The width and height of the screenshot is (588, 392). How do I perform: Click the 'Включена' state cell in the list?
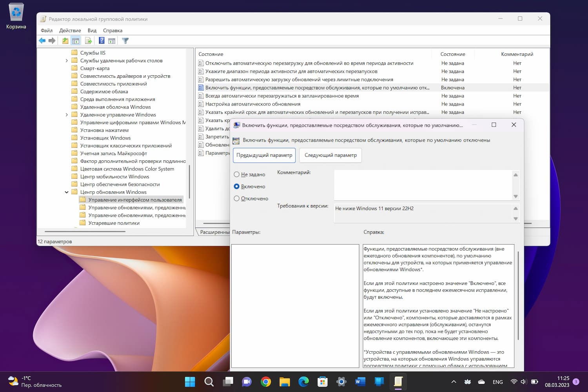(x=453, y=88)
